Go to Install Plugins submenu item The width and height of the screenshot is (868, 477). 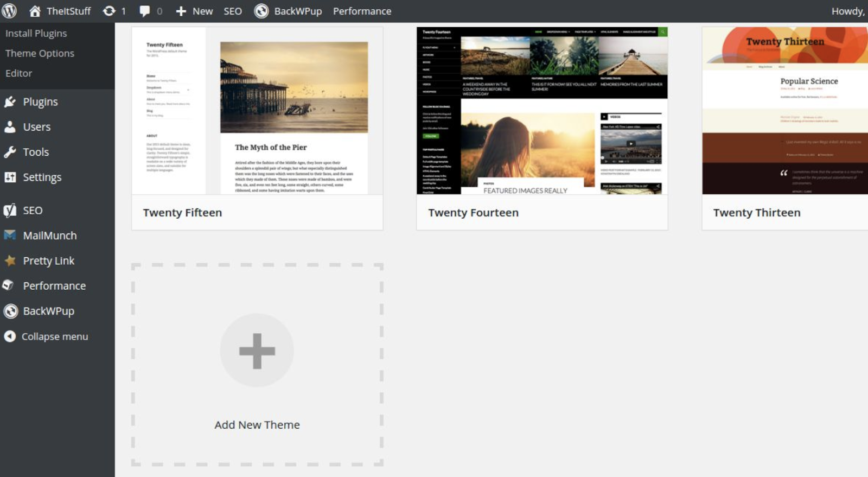tap(36, 33)
